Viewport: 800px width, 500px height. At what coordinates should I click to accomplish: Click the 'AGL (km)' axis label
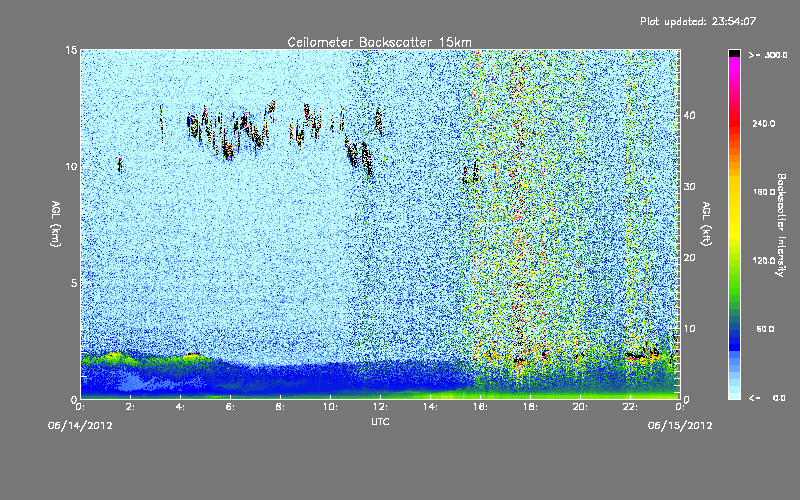[x=56, y=224]
